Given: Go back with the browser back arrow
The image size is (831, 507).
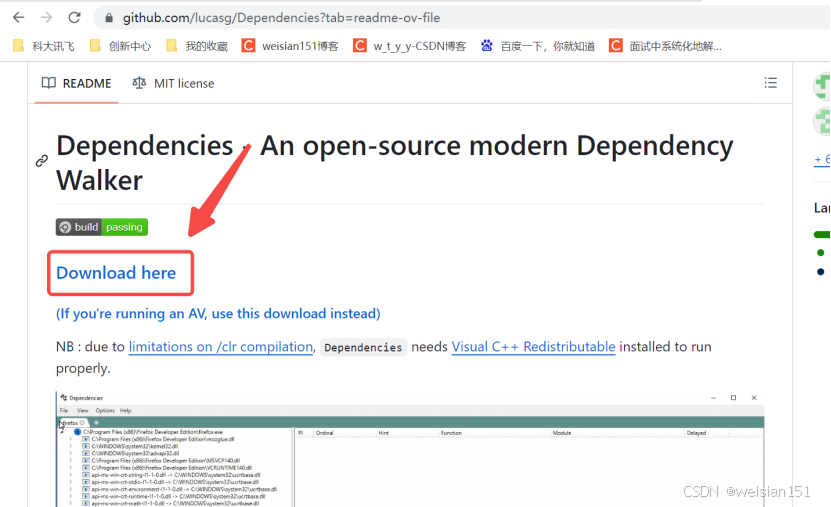Looking at the screenshot, I should pyautogui.click(x=19, y=17).
